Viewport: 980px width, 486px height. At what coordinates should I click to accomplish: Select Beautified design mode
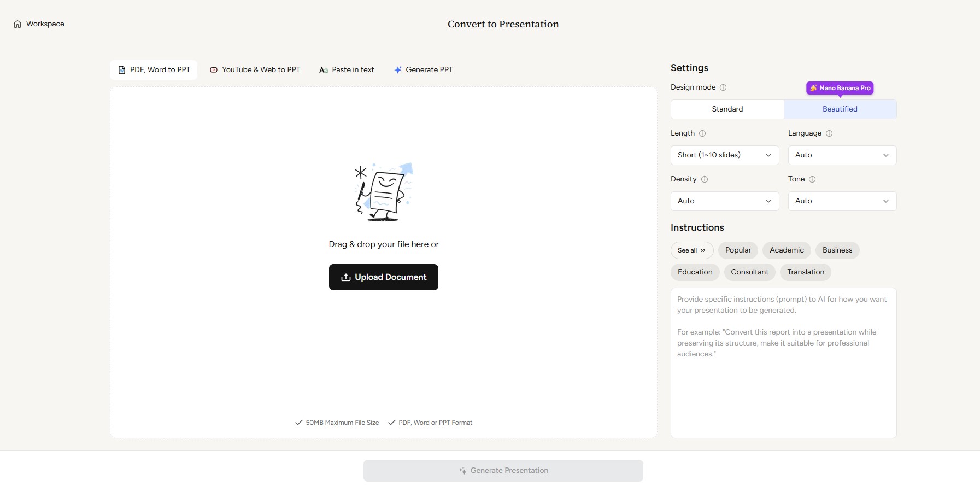point(840,109)
